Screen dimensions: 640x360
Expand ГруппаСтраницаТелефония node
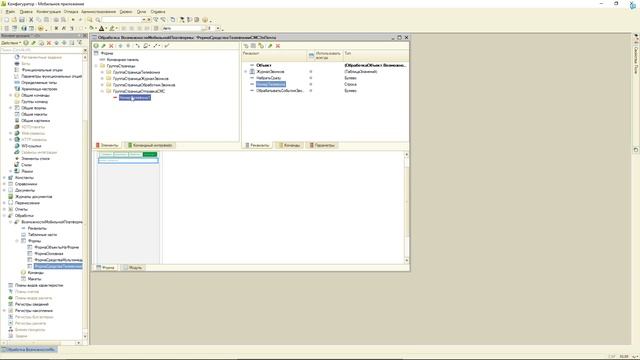coord(102,72)
